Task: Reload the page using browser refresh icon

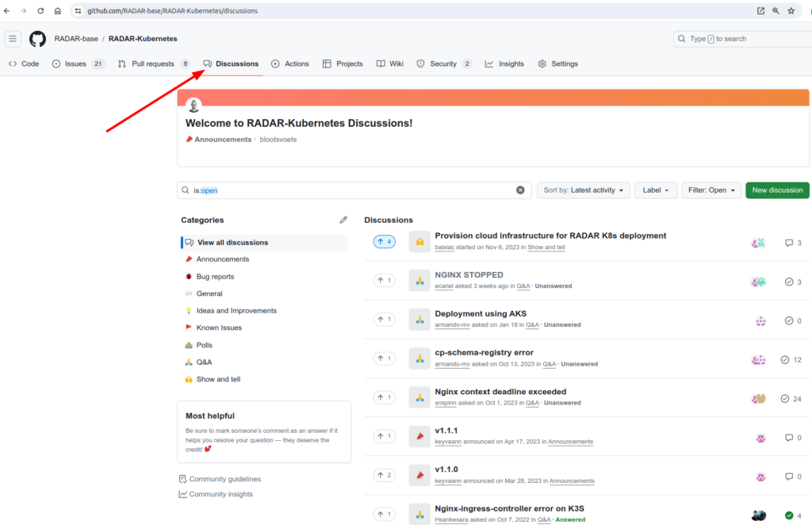Action: (40, 11)
